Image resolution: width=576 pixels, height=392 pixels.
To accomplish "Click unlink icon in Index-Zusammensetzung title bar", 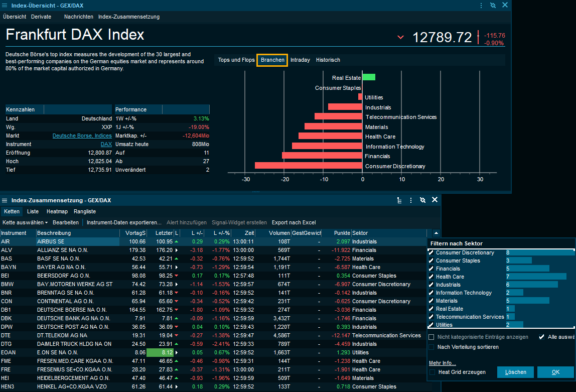I will pyautogui.click(x=422, y=200).
